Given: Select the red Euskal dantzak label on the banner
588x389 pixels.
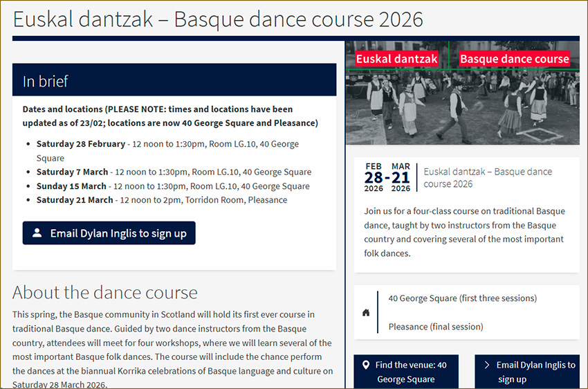Looking at the screenshot, I should (x=396, y=59).
